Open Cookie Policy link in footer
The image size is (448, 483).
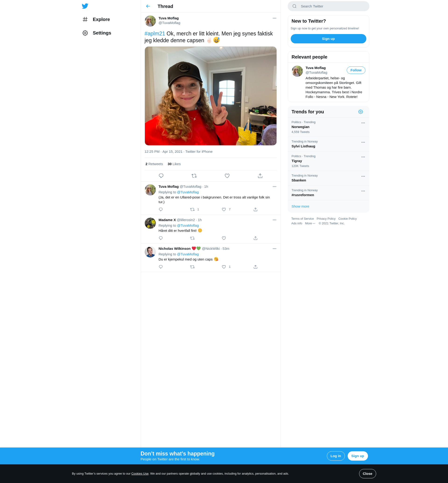click(347, 219)
